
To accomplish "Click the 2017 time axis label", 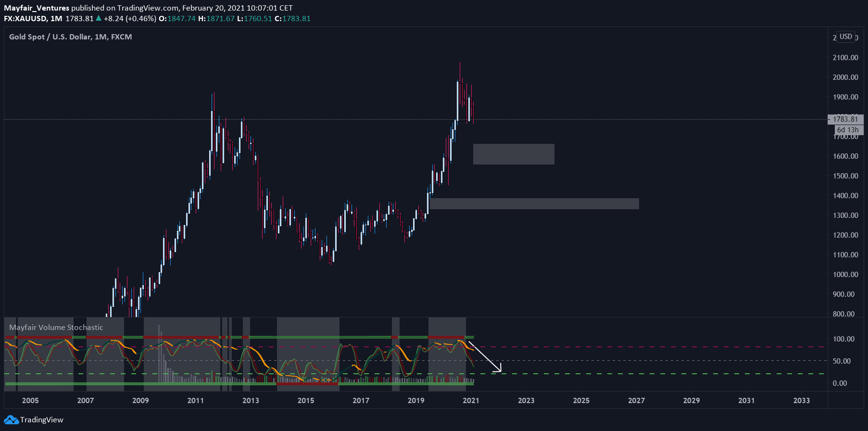I will [361, 401].
